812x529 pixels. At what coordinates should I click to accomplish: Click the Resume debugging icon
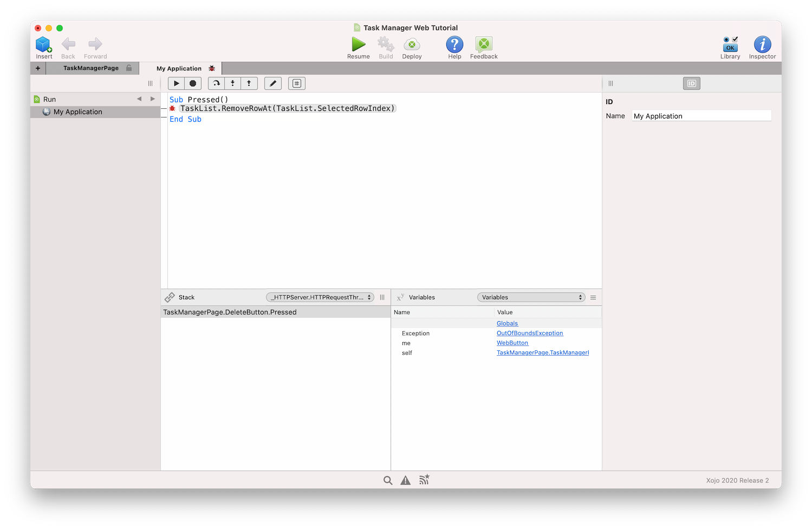click(358, 45)
